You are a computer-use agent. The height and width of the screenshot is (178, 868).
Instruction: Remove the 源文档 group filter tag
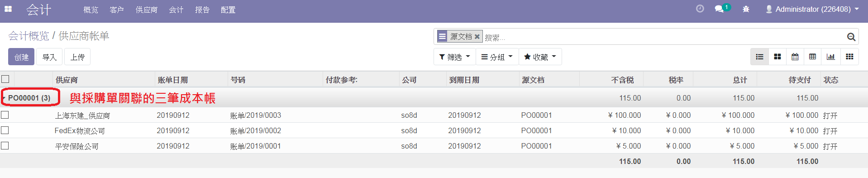pyautogui.click(x=477, y=37)
